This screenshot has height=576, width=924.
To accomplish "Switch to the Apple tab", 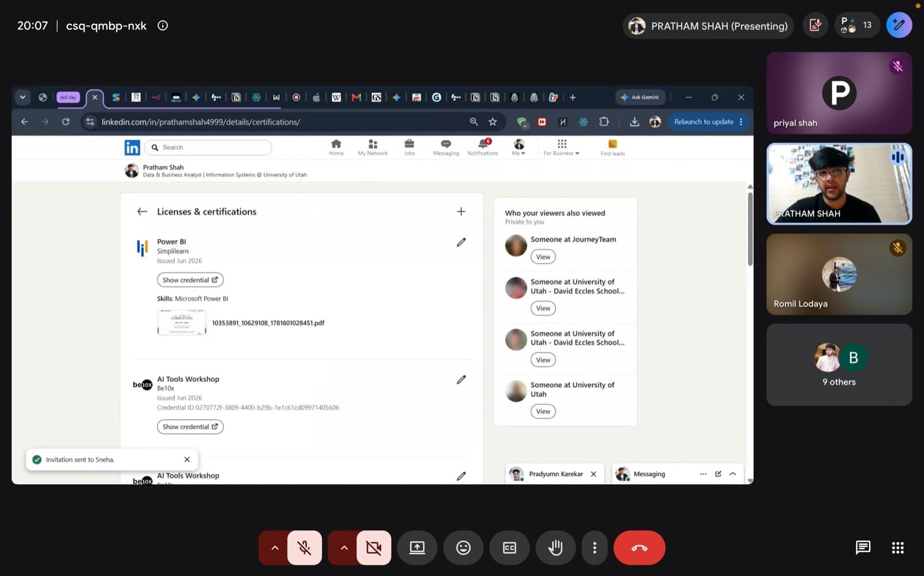I will 316,98.
